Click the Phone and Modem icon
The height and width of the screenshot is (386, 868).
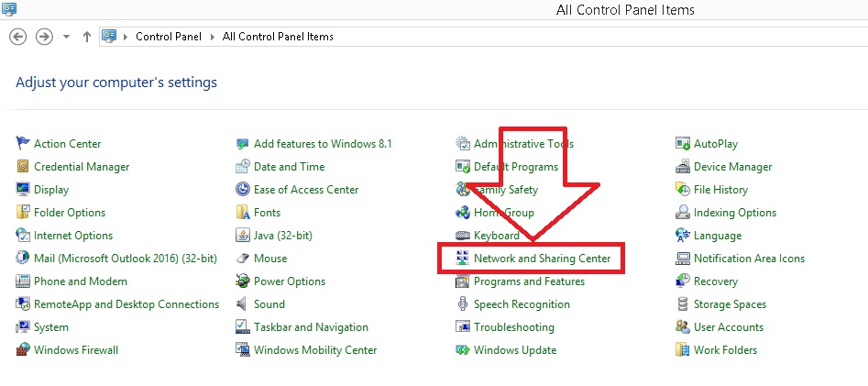point(23,281)
